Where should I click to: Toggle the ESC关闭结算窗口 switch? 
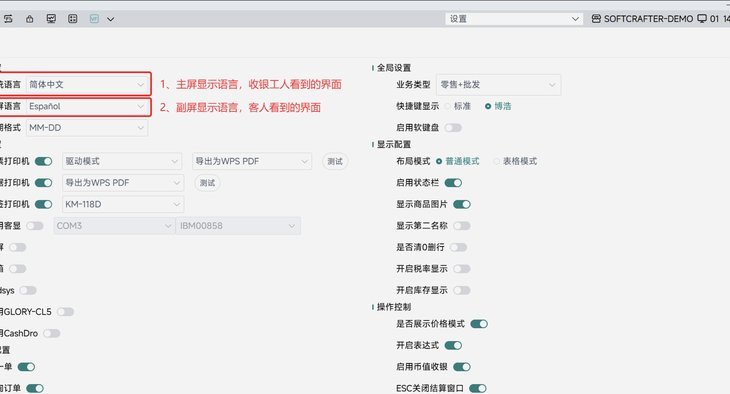(x=478, y=388)
